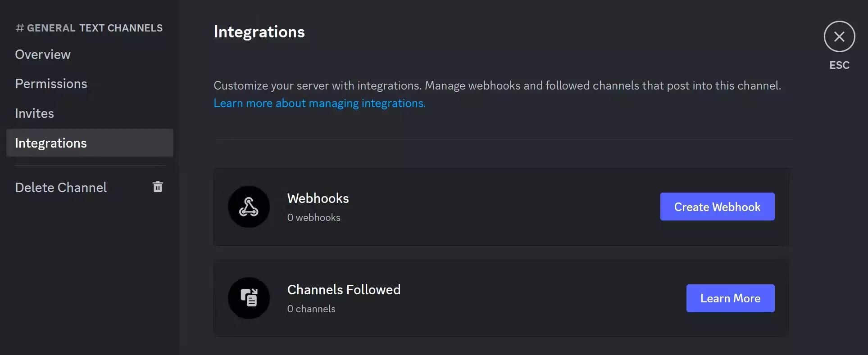Image resolution: width=868 pixels, height=355 pixels.
Task: Switch to the Overview settings tab
Action: 43,54
